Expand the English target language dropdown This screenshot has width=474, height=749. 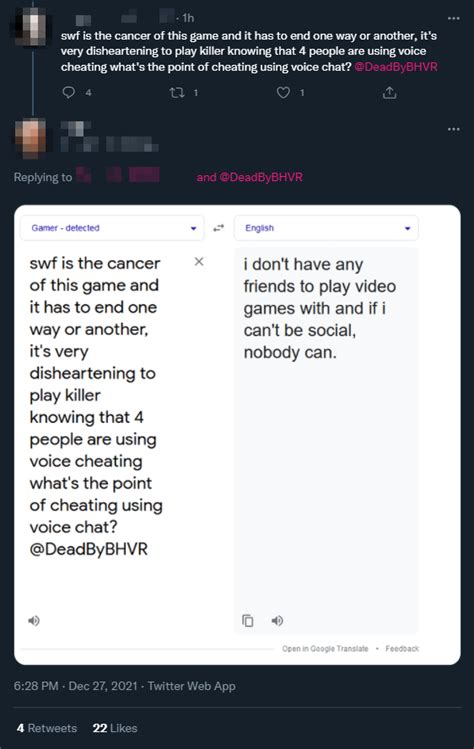[x=326, y=228]
